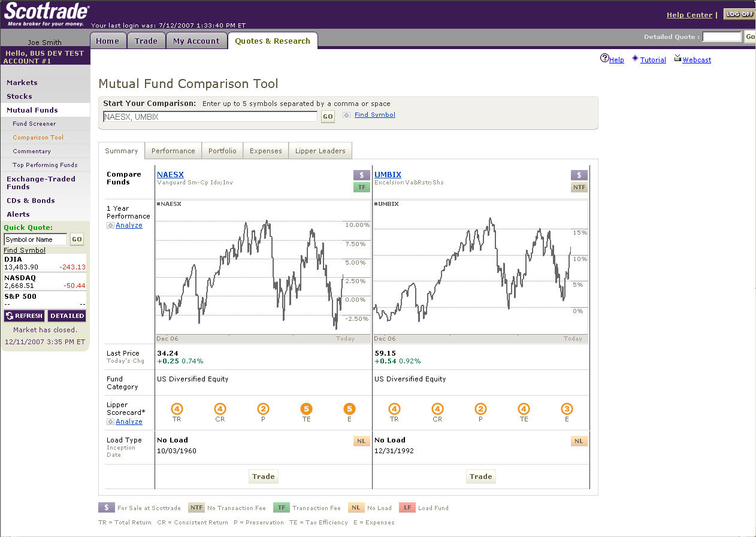
Task: Switch to the Summary tab
Action: coord(122,151)
